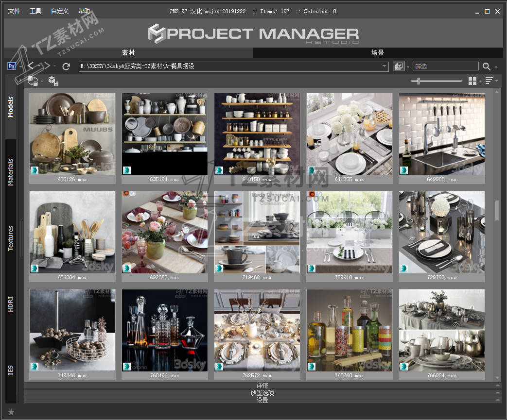507x420 pixels.
Task: Expand the 设置 settings panel
Action: click(262, 400)
